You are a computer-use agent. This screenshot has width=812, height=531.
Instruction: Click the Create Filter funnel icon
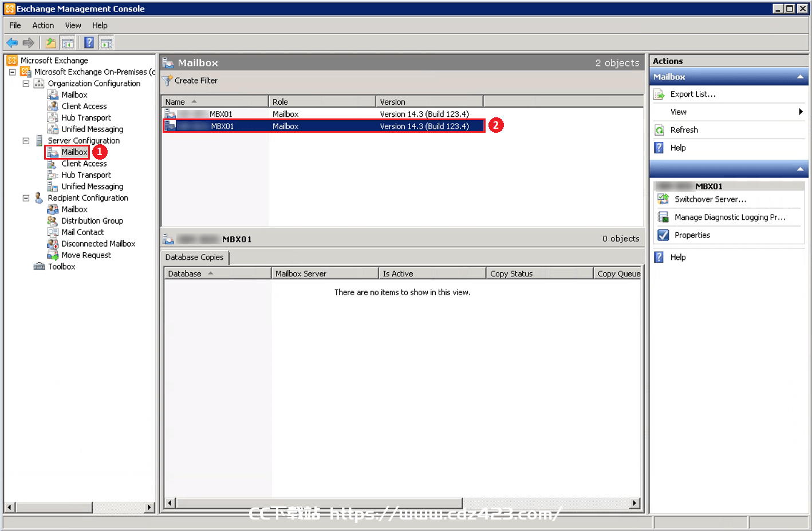[x=167, y=81]
